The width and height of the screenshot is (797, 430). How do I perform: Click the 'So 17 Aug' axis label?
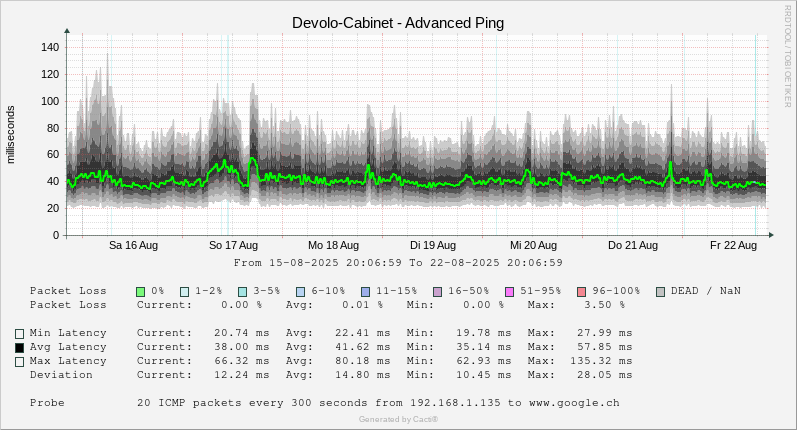click(233, 245)
